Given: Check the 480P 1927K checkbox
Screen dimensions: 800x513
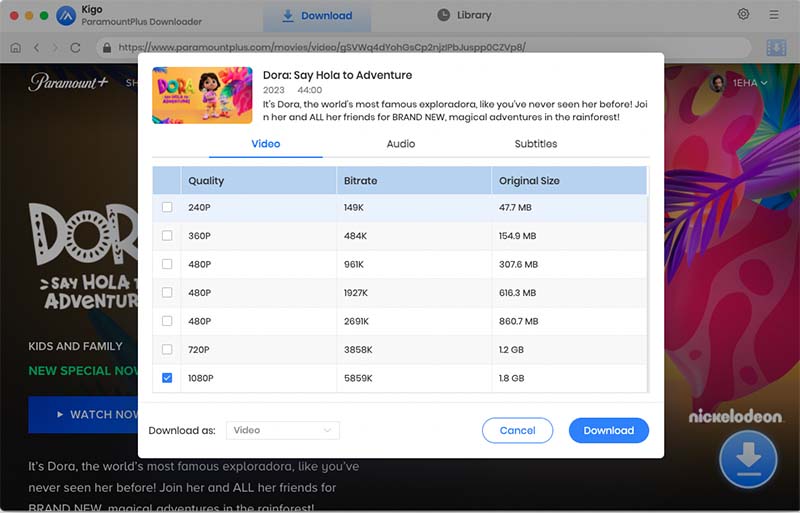Looking at the screenshot, I should click(167, 292).
